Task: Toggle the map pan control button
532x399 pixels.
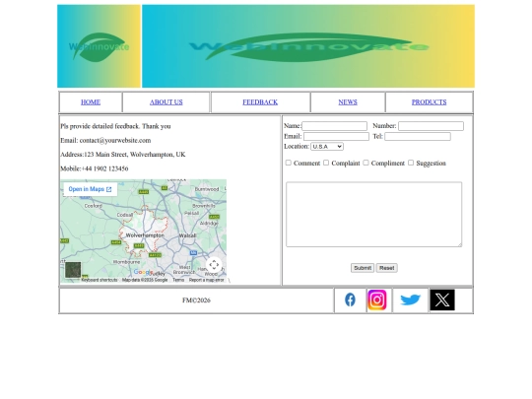Action: (x=214, y=265)
